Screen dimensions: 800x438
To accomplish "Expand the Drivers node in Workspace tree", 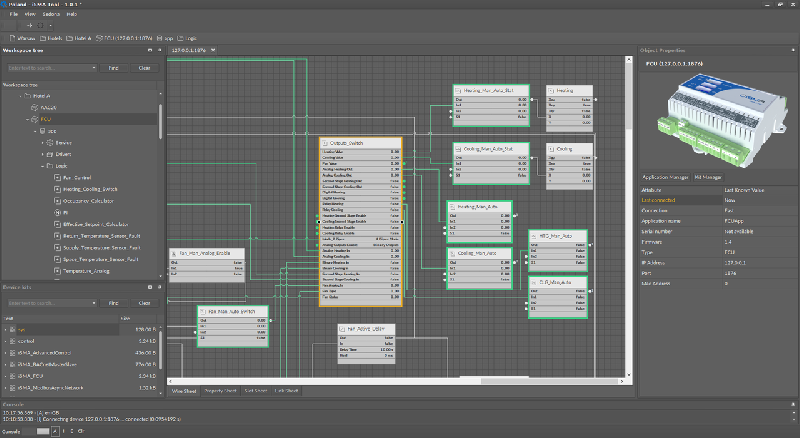I will click(43, 154).
